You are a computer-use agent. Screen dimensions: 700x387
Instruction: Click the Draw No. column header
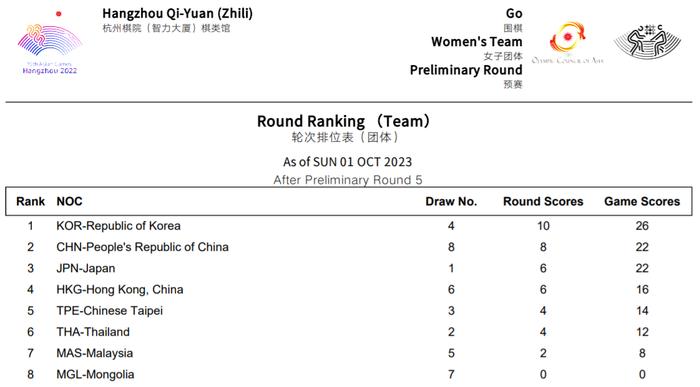(451, 201)
